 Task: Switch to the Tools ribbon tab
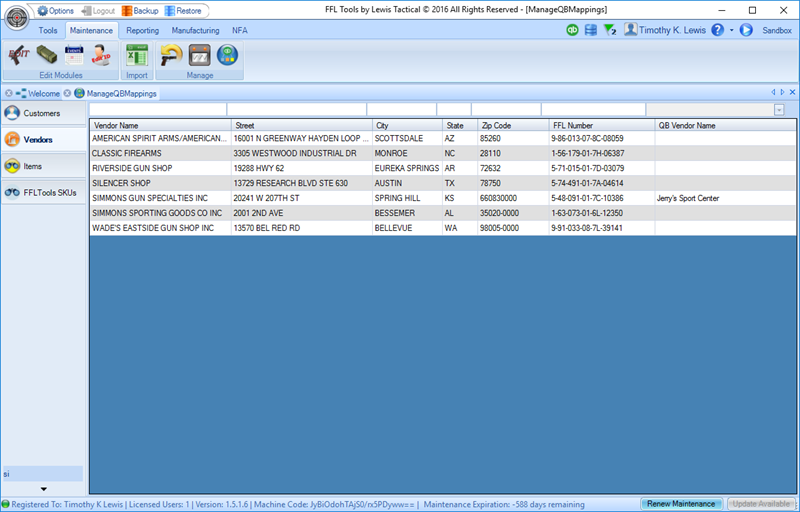coord(48,31)
